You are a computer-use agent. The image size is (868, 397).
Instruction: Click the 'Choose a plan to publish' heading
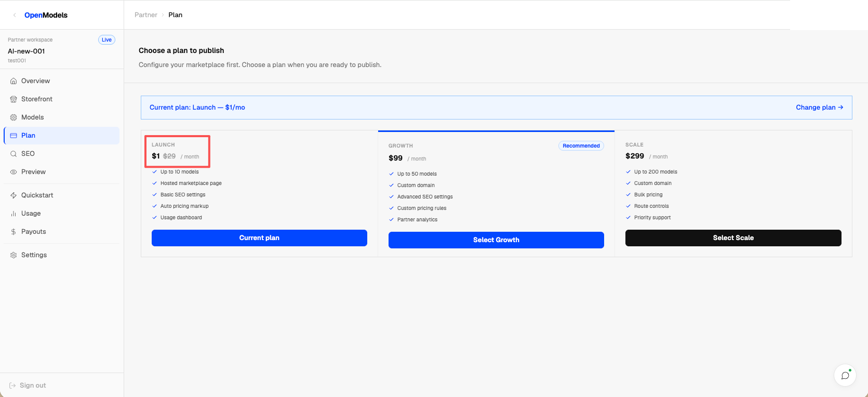(x=181, y=50)
